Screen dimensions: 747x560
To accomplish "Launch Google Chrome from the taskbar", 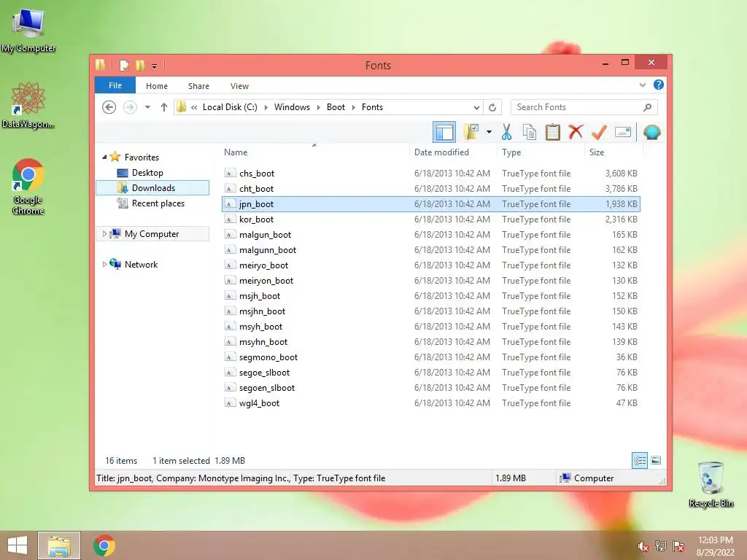I will [104, 545].
